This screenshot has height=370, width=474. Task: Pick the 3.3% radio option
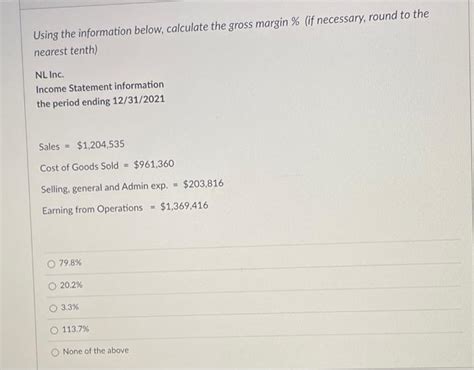[53, 308]
